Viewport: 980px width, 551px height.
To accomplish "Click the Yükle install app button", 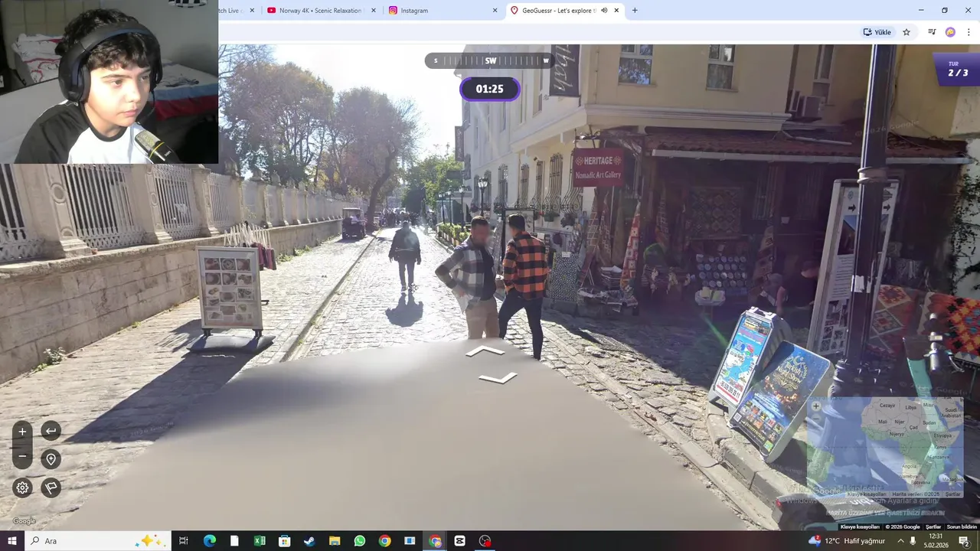I will (877, 32).
